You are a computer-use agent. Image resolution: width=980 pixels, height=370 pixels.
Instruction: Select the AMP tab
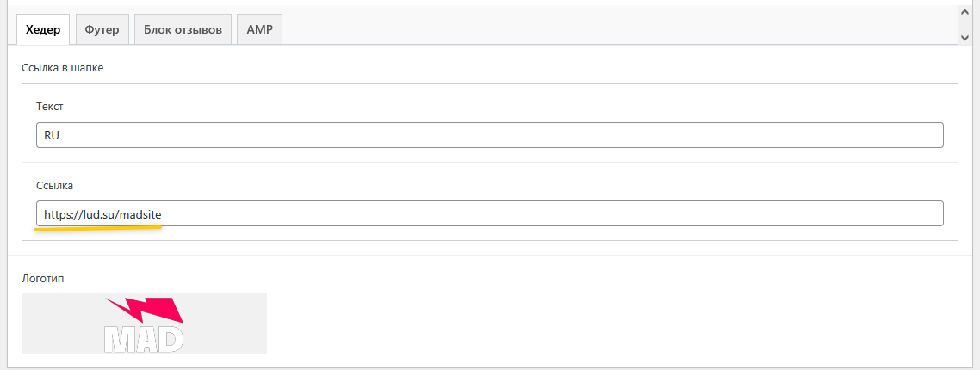[259, 29]
